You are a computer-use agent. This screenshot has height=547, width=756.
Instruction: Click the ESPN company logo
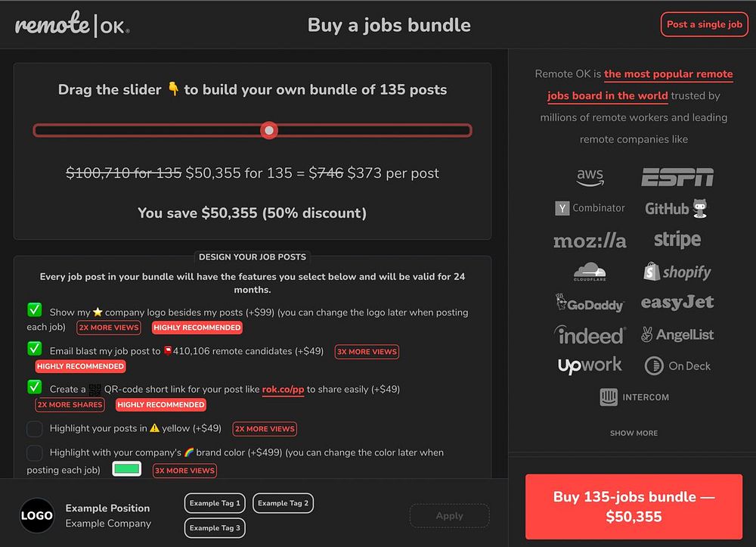click(x=677, y=177)
